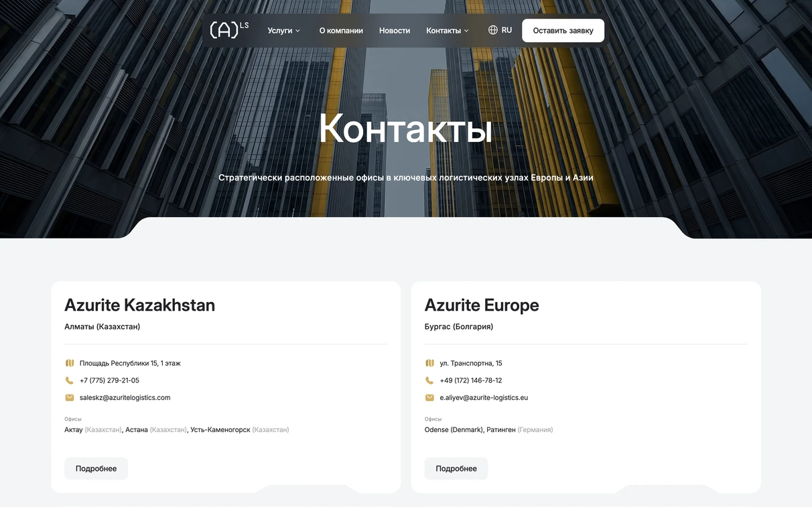Open the О компании page

[x=341, y=31]
